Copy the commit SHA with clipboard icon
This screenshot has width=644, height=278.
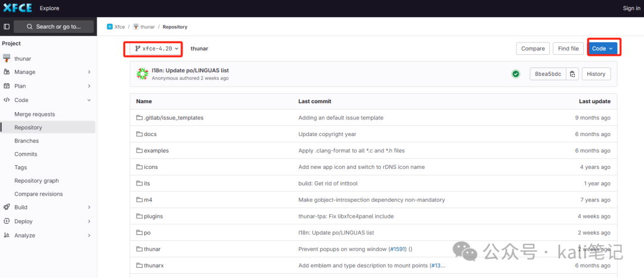click(x=572, y=74)
